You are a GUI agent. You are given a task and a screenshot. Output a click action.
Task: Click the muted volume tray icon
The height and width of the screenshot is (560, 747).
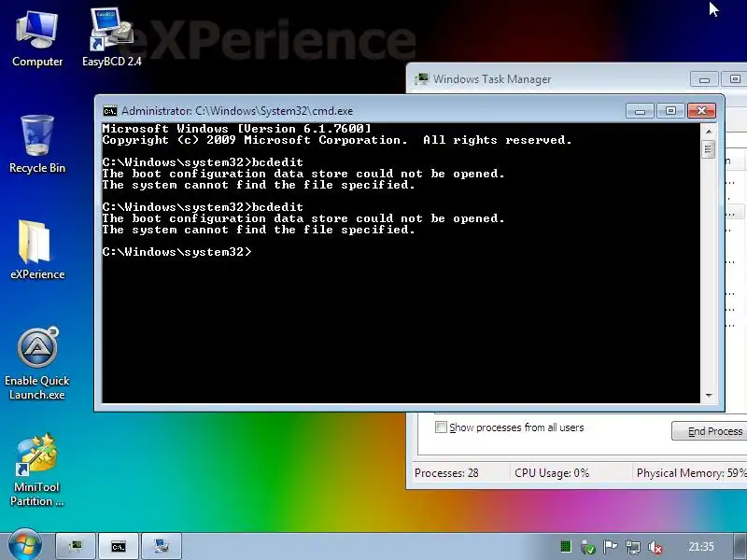point(655,547)
